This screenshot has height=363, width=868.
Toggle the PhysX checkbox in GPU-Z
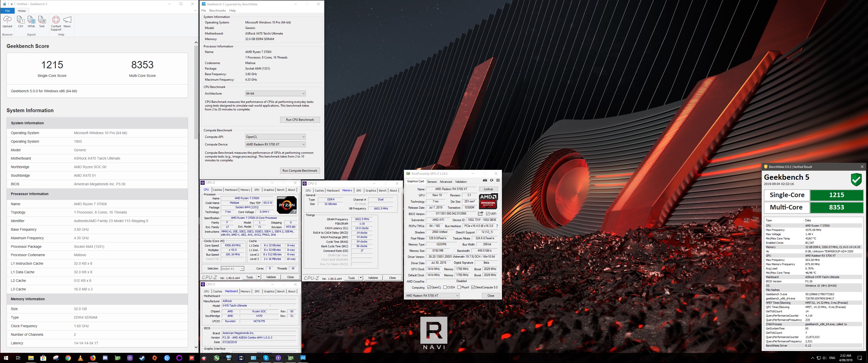pos(459,287)
